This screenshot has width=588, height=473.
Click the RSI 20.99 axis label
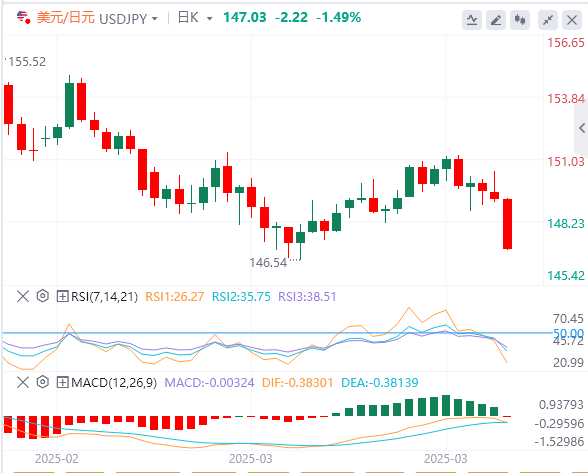point(568,363)
